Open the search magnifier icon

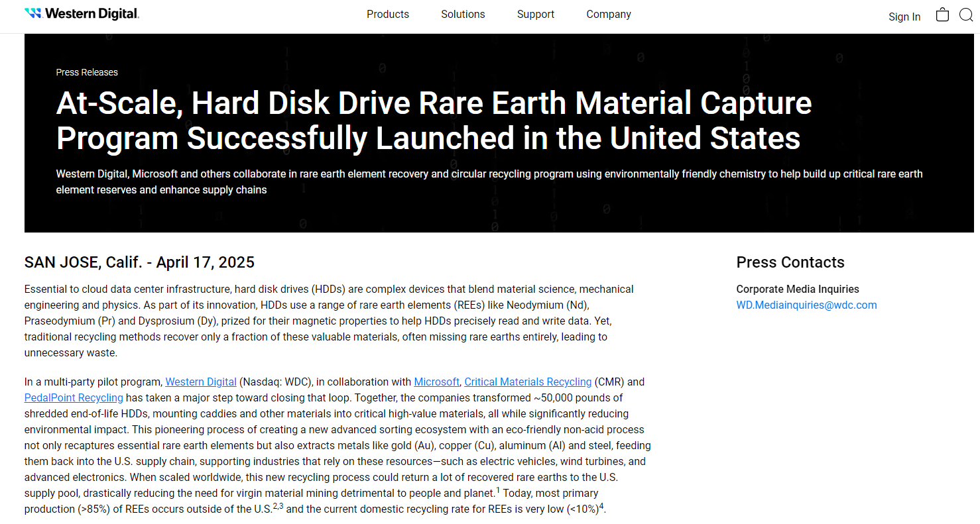(x=966, y=15)
